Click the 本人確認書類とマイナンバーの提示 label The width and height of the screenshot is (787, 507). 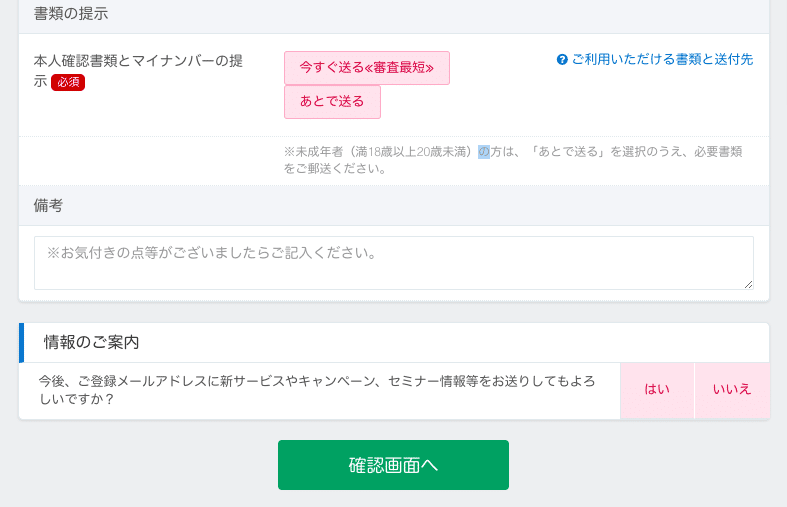pyautogui.click(x=138, y=70)
